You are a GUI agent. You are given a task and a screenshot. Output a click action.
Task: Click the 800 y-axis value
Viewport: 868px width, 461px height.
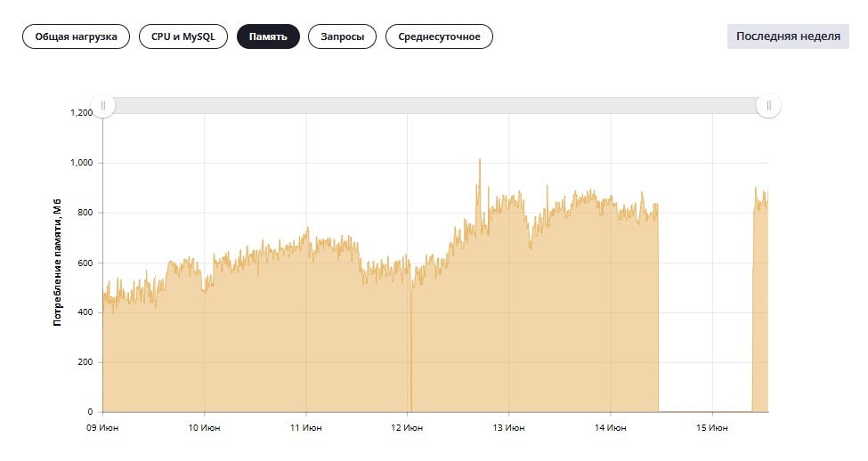(85, 213)
